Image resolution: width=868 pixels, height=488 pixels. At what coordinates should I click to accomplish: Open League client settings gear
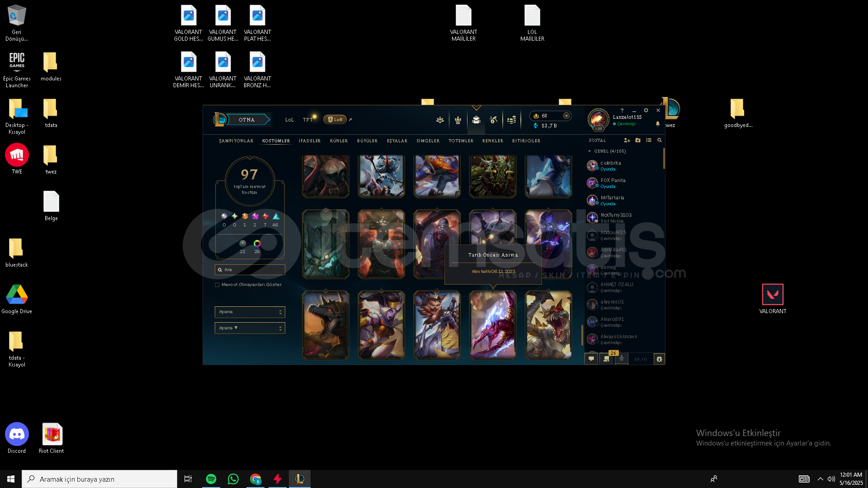tap(646, 110)
